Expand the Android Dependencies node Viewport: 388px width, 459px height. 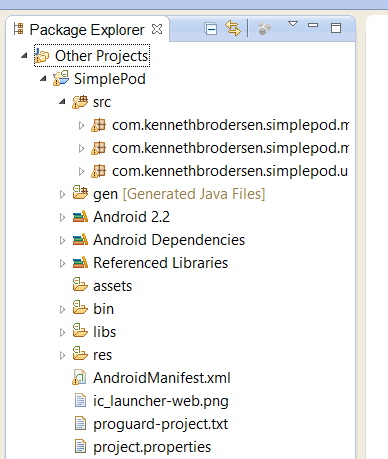coord(62,240)
